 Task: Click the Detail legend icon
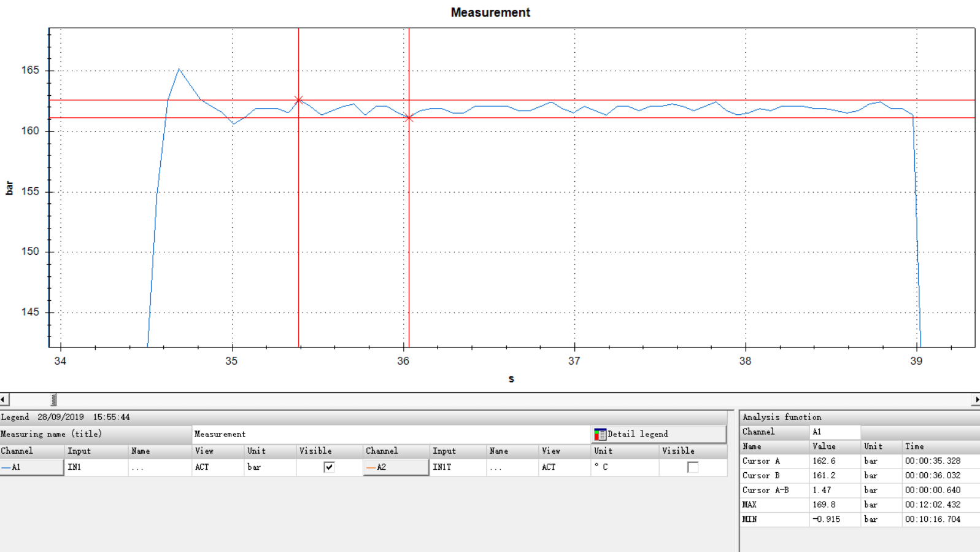600,435
